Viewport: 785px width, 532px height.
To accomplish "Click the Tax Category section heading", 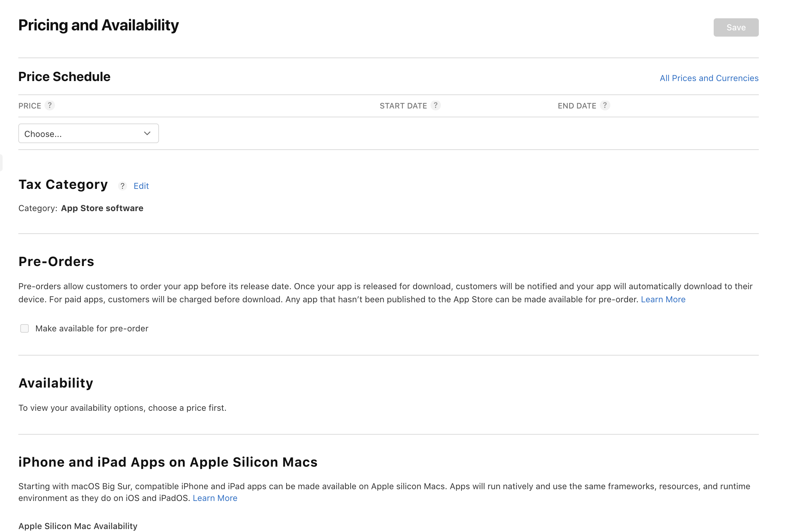I will tap(63, 185).
